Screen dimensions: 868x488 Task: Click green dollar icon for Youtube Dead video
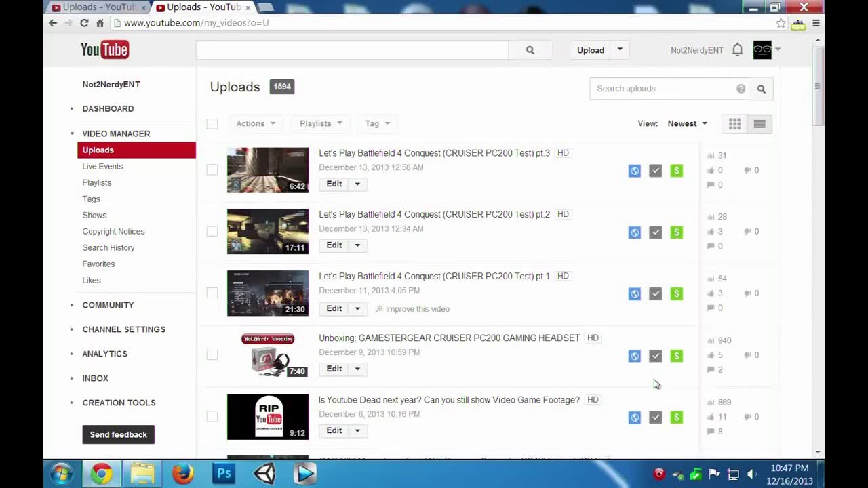coord(677,418)
